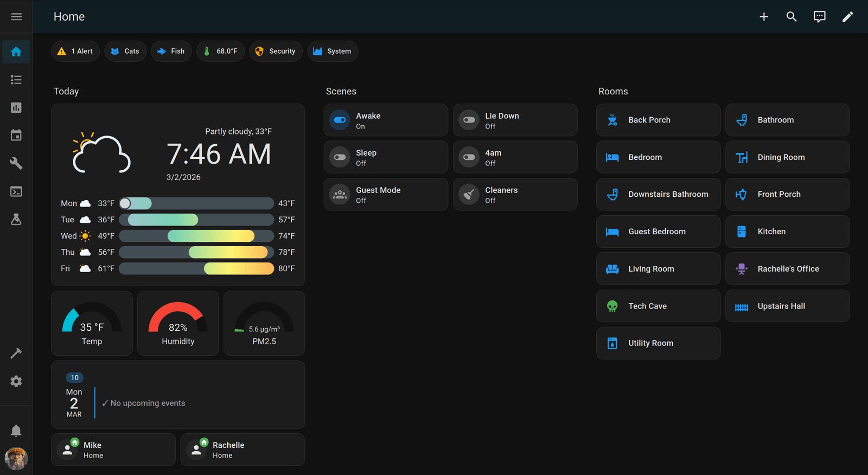Open developer tools hammer icon
The width and height of the screenshot is (868, 475).
pos(16,354)
